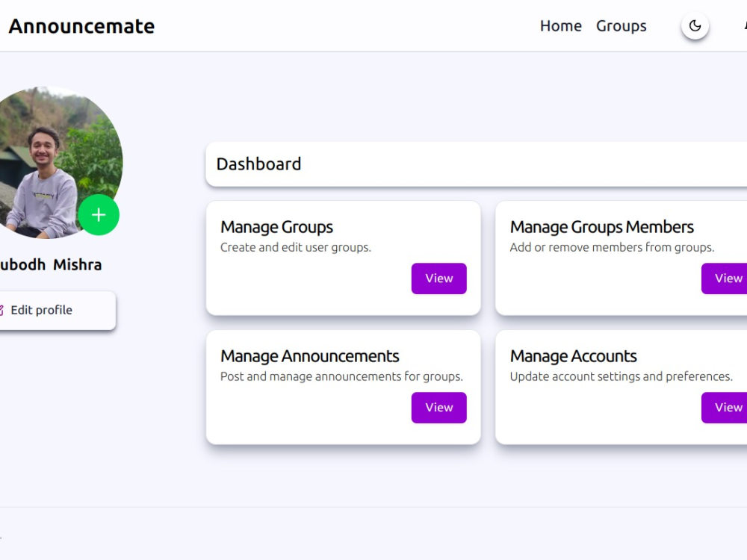Click the green plus icon on profile photo
The height and width of the screenshot is (560, 747).
pyautogui.click(x=99, y=215)
